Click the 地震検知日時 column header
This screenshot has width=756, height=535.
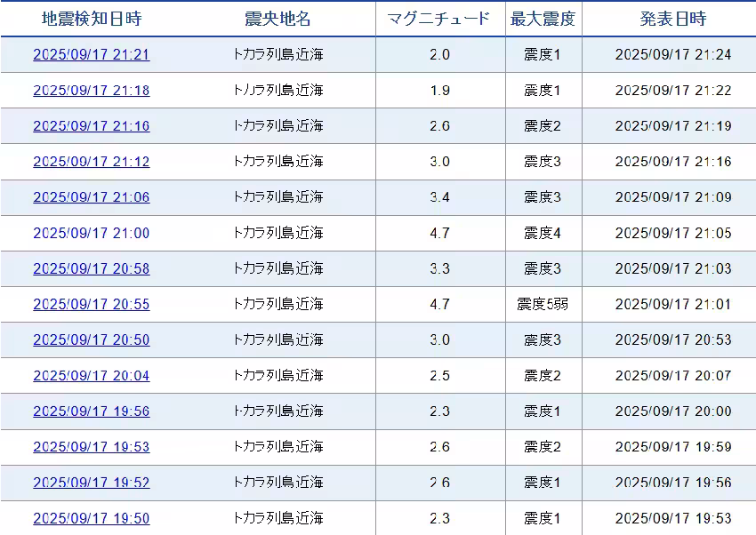coord(91,19)
